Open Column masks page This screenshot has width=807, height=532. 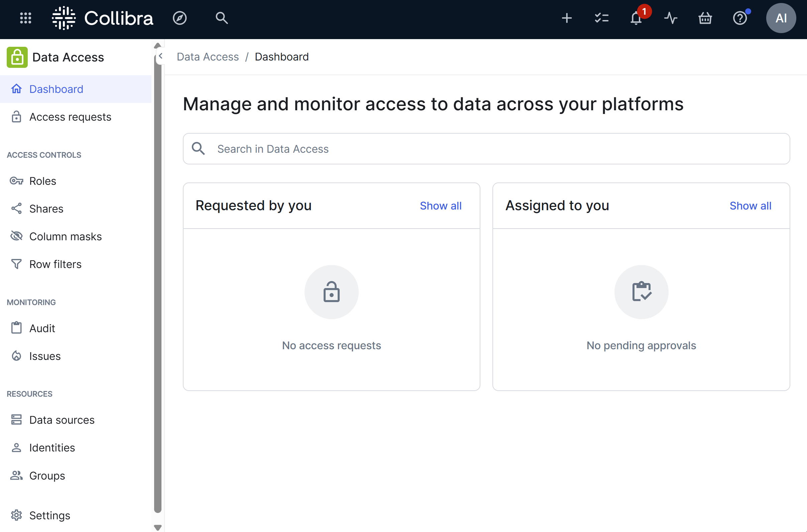coord(76,237)
